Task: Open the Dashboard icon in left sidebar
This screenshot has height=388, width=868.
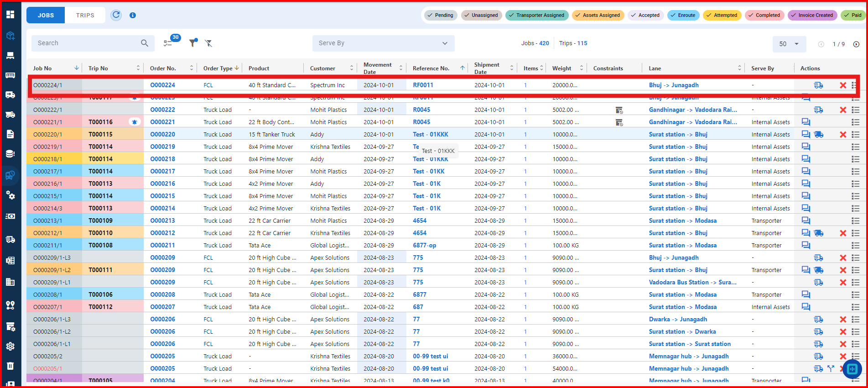Action: 10,15
